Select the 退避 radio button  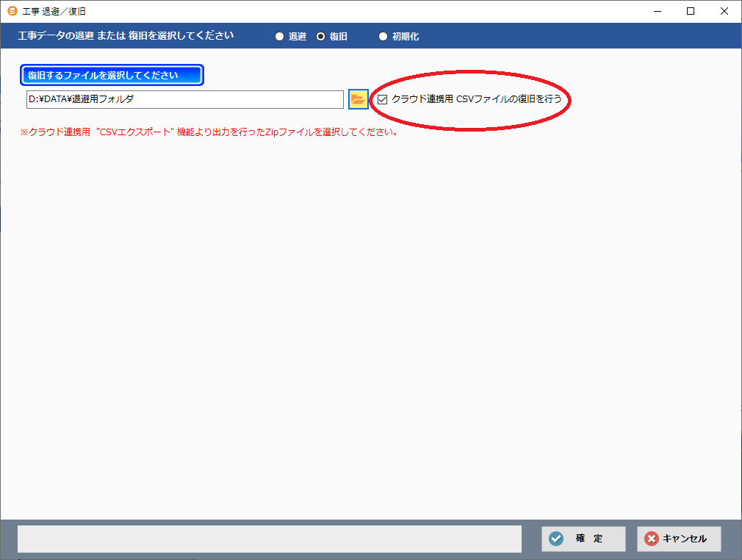click(279, 37)
